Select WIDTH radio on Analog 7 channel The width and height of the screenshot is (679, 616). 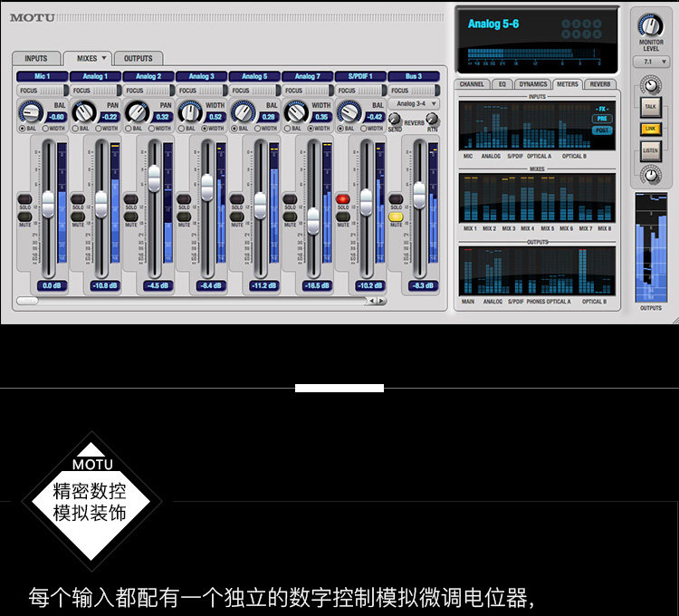click(x=311, y=129)
